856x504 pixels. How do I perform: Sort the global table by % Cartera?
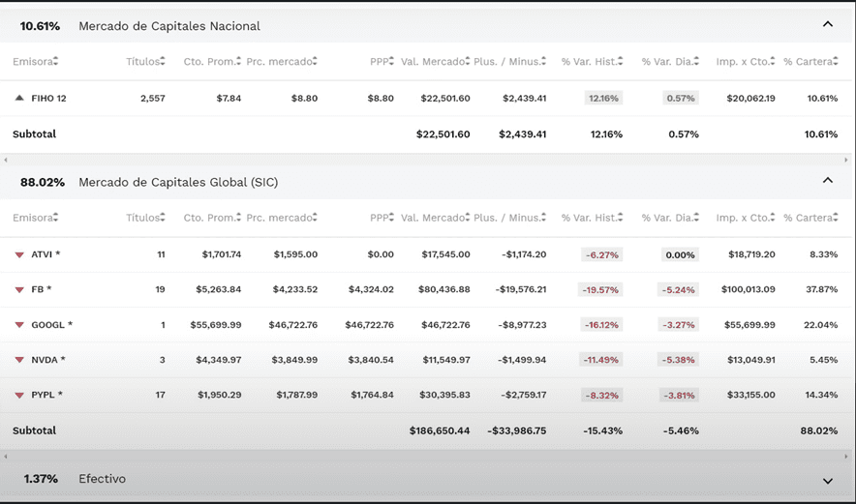tap(810, 219)
